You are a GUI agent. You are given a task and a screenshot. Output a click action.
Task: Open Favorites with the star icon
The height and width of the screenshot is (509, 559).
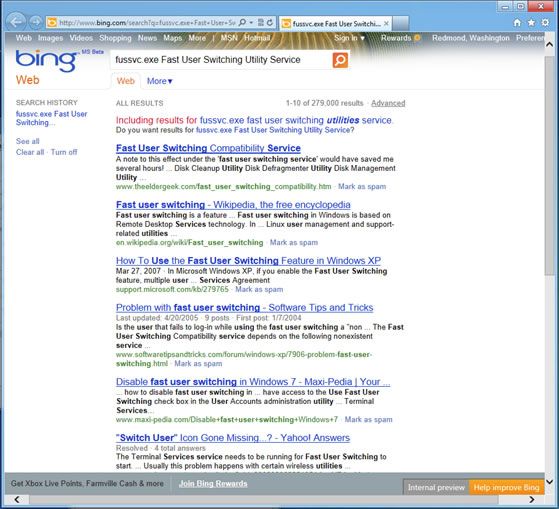click(x=531, y=22)
